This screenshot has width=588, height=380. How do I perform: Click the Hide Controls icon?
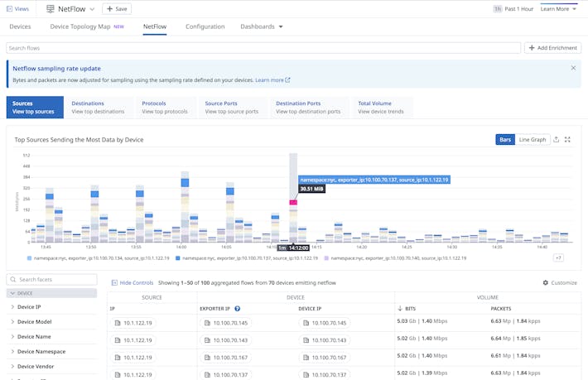pos(115,282)
